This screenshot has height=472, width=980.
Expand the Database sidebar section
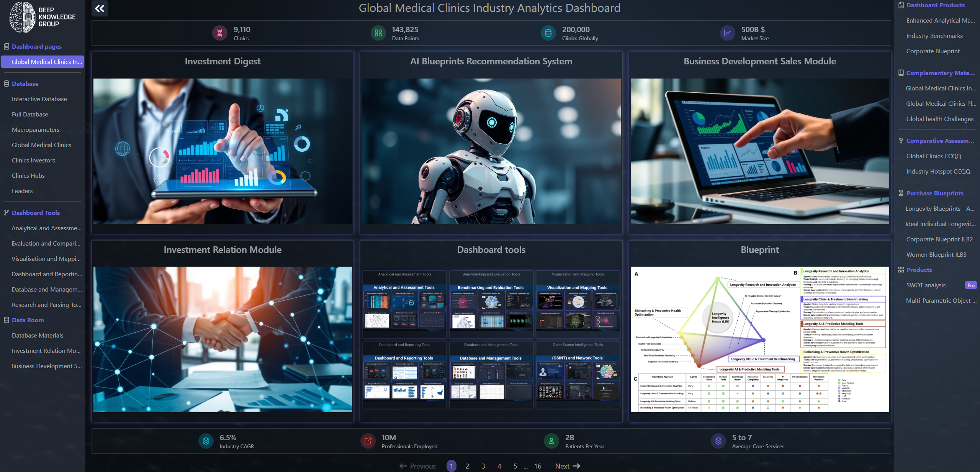25,84
